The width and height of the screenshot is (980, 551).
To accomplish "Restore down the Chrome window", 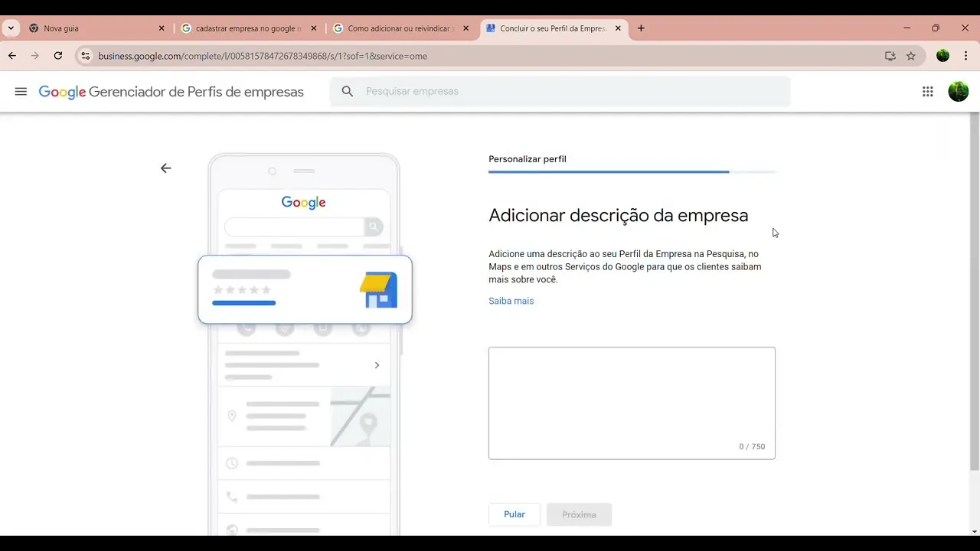I will [936, 28].
